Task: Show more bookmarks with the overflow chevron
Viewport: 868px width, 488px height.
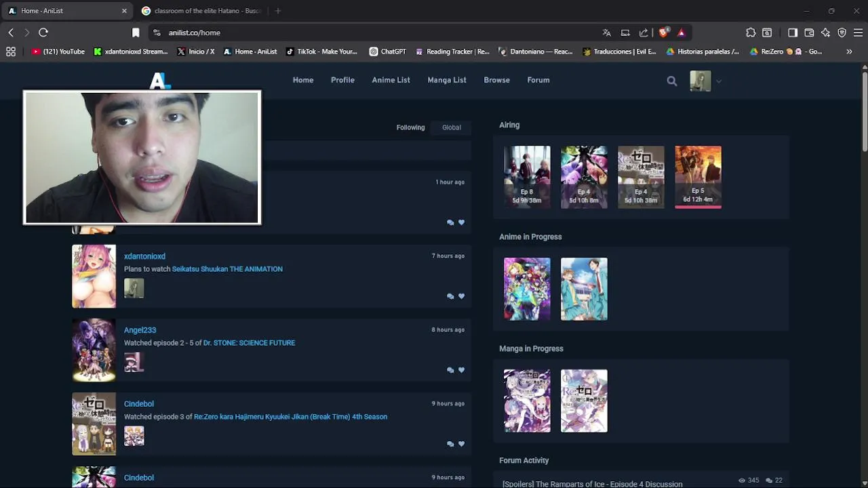Action: pos(849,52)
